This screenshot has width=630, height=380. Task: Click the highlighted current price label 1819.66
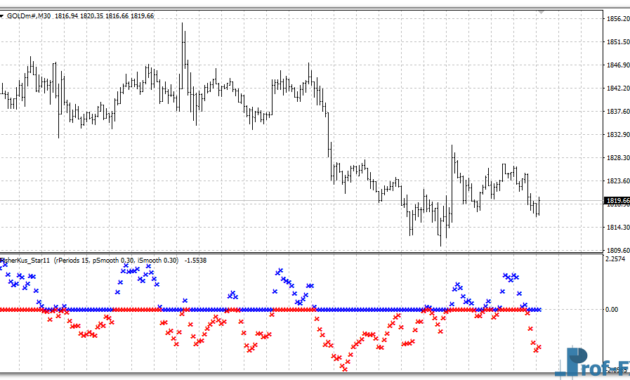coord(617,200)
